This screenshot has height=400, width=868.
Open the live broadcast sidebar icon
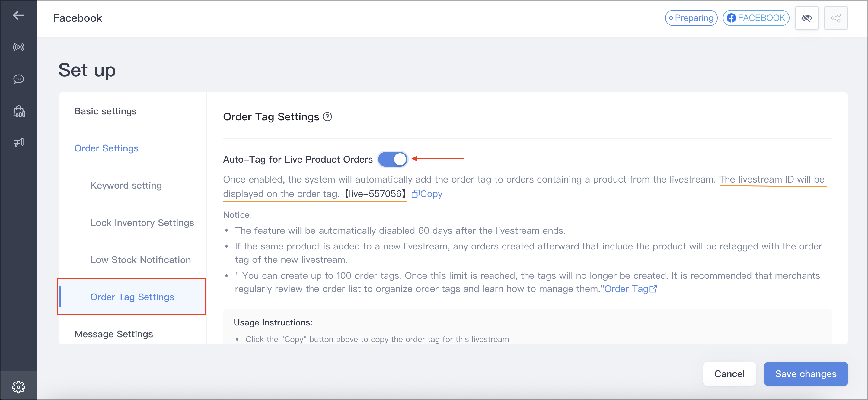pyautogui.click(x=18, y=47)
